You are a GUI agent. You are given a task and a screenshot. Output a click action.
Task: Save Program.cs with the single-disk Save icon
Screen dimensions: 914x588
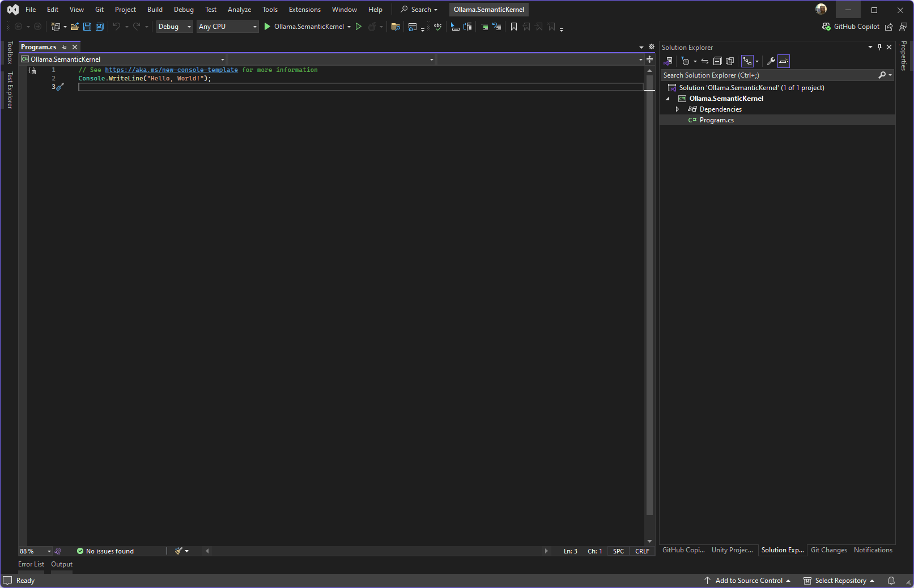[x=87, y=27]
